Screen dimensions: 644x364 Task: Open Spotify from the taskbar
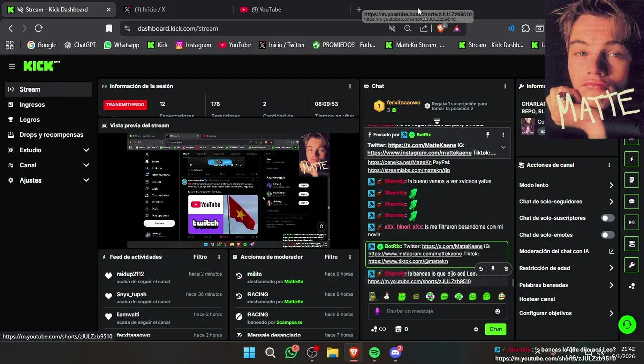click(x=374, y=352)
